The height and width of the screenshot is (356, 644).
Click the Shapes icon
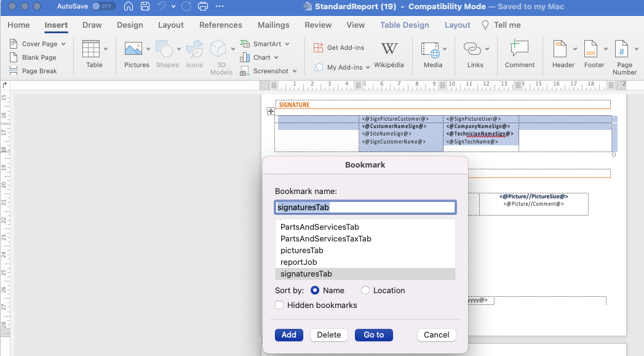pyautogui.click(x=165, y=49)
